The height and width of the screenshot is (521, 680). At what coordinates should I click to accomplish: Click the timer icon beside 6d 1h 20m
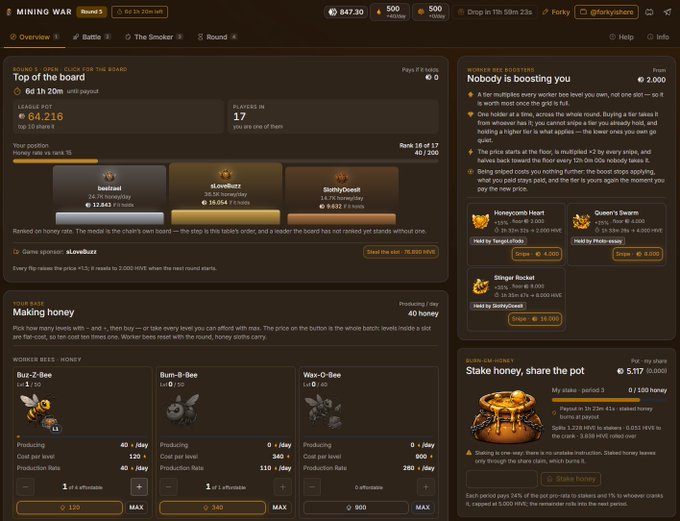[17, 91]
